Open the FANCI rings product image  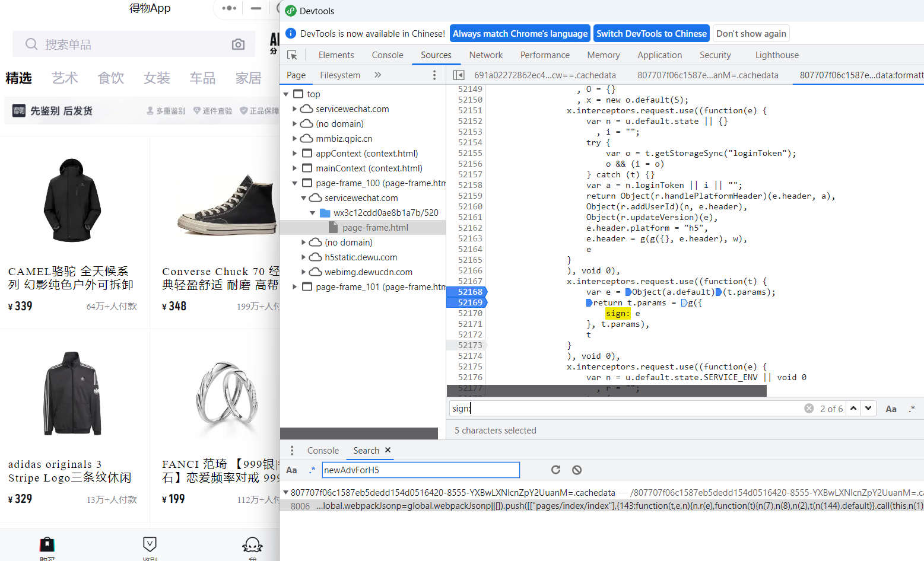coord(227,393)
